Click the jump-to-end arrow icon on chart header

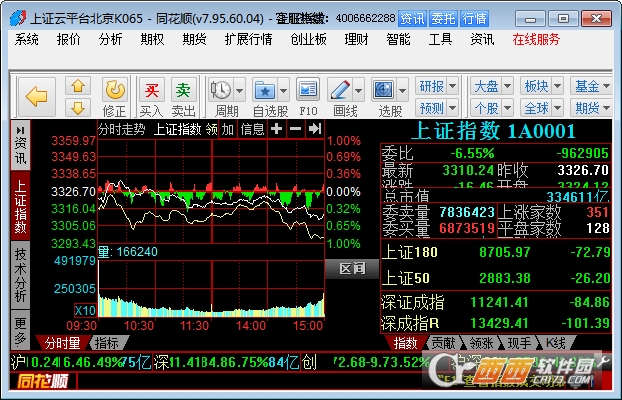pyautogui.click(x=315, y=129)
